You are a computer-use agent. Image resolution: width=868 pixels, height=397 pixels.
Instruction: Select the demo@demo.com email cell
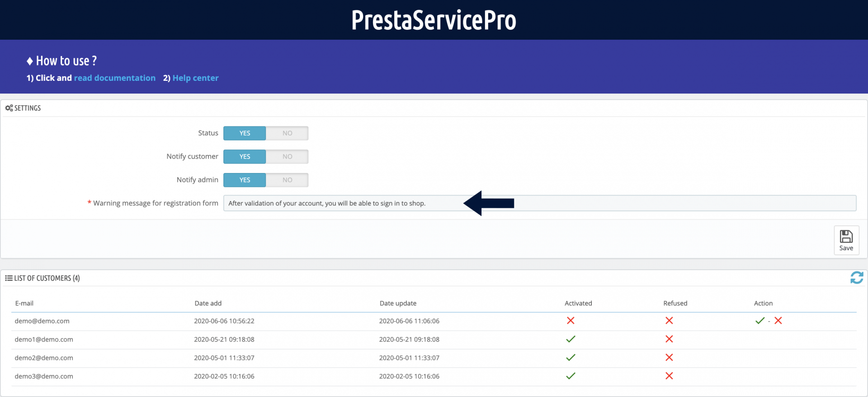tap(42, 321)
